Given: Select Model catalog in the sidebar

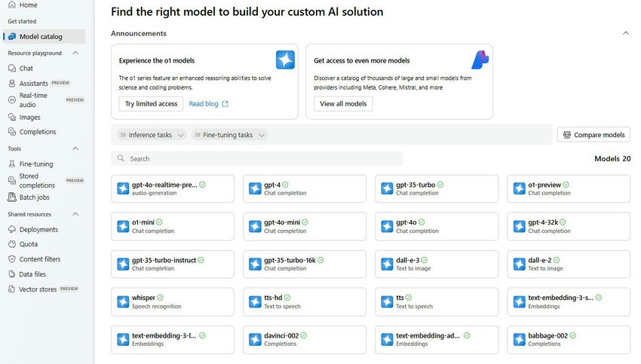Looking at the screenshot, I should [x=41, y=36].
